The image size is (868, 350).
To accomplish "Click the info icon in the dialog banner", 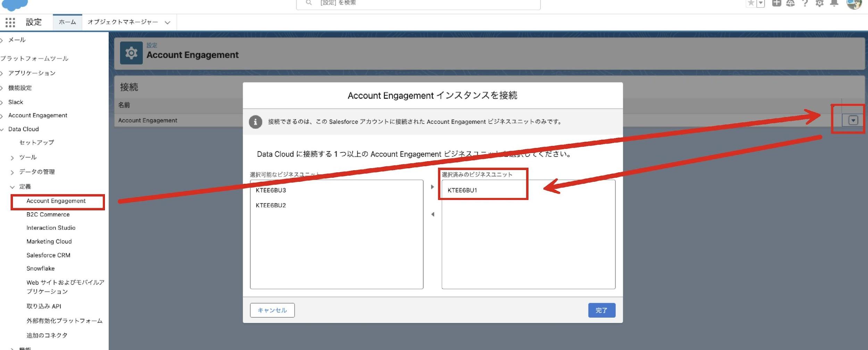I will [x=255, y=122].
